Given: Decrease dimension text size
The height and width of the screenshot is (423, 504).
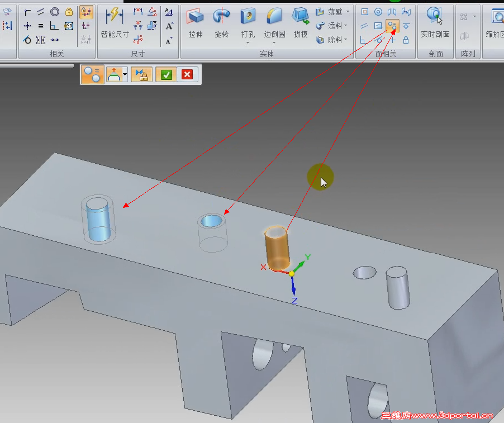Looking at the screenshot, I should pyautogui.click(x=169, y=40).
